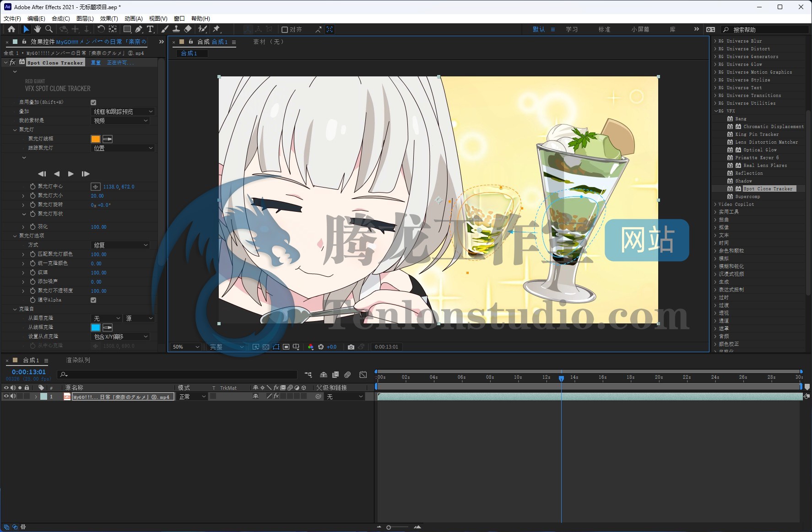Image resolution: width=812 pixels, height=532 pixels.
Task: Open 50% magnification dropdown
Action: (186, 347)
